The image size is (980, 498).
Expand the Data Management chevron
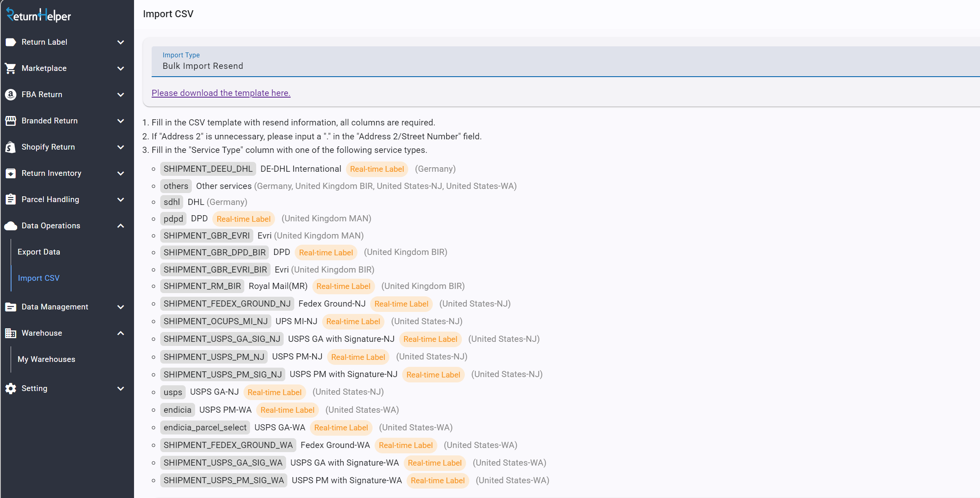click(121, 307)
